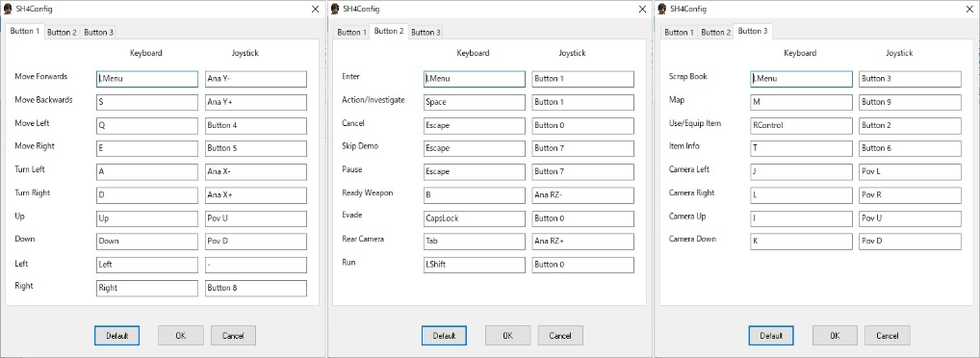The height and width of the screenshot is (358, 980).
Task: Focus the Run keyboard field LShift
Action: [x=475, y=265]
